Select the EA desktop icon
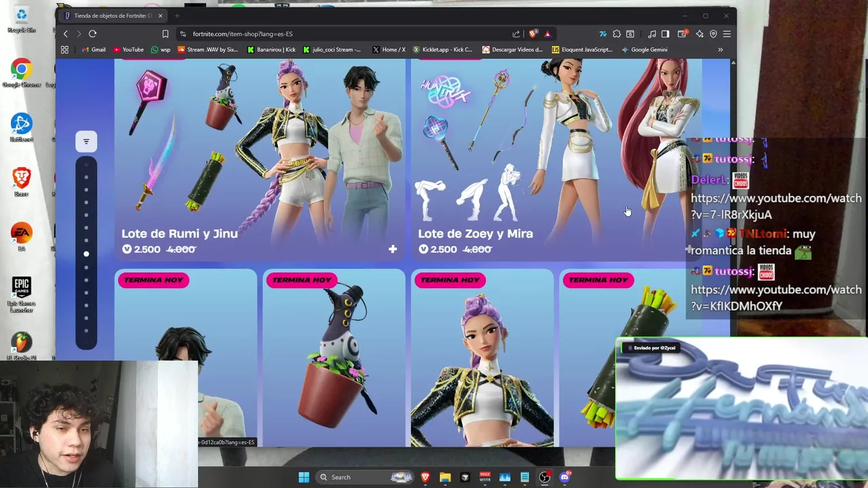The height and width of the screenshot is (488, 868). click(22, 236)
